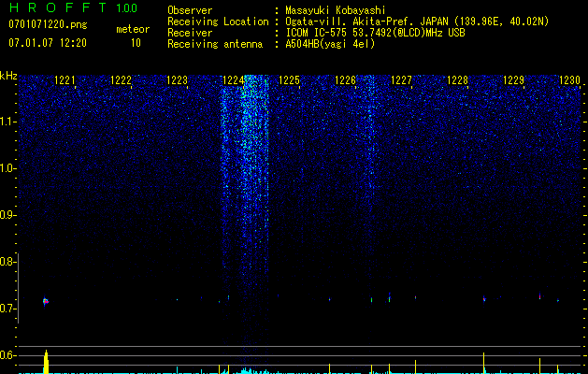Image resolution: width=588 pixels, height=374 pixels.
Task: Click the 'Observer' field label
Action: [190, 10]
